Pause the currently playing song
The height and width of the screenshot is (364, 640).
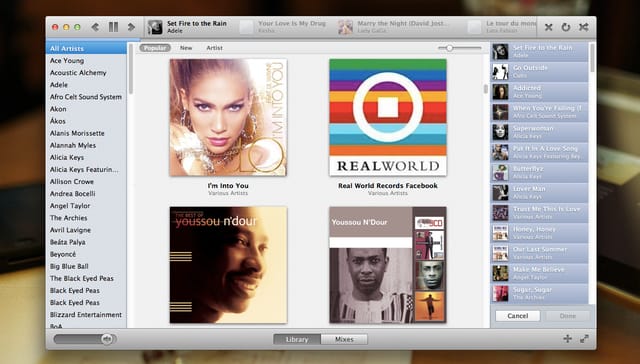pyautogui.click(x=113, y=27)
